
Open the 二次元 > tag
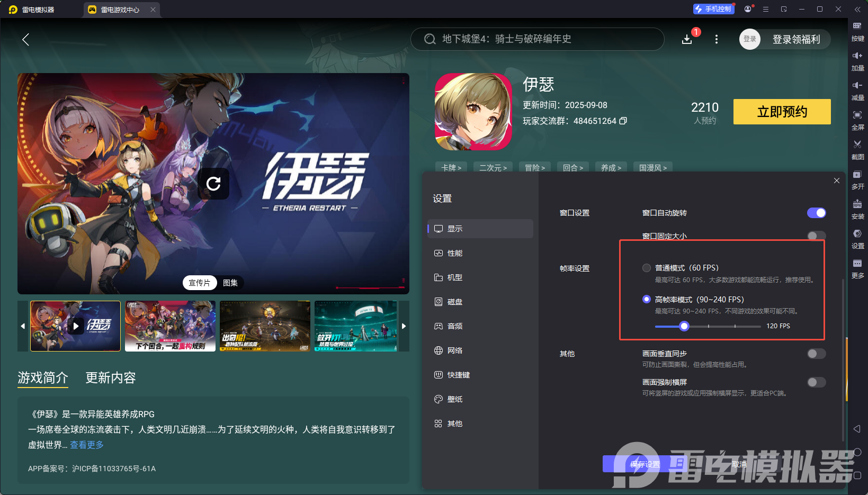coord(493,167)
